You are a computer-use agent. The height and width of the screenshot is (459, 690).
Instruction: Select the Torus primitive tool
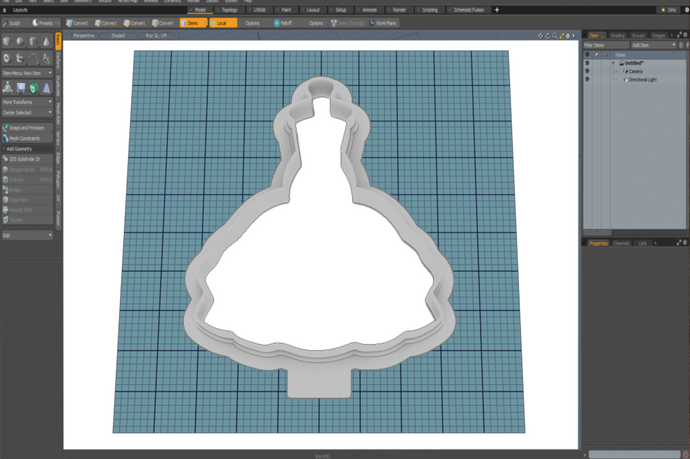[7, 58]
